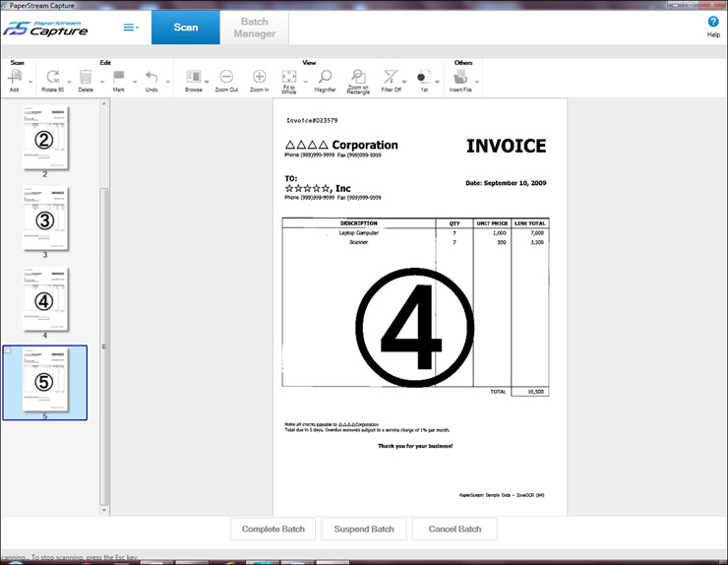Select the Magnifier tool
The height and width of the screenshot is (565, 728).
pyautogui.click(x=325, y=78)
